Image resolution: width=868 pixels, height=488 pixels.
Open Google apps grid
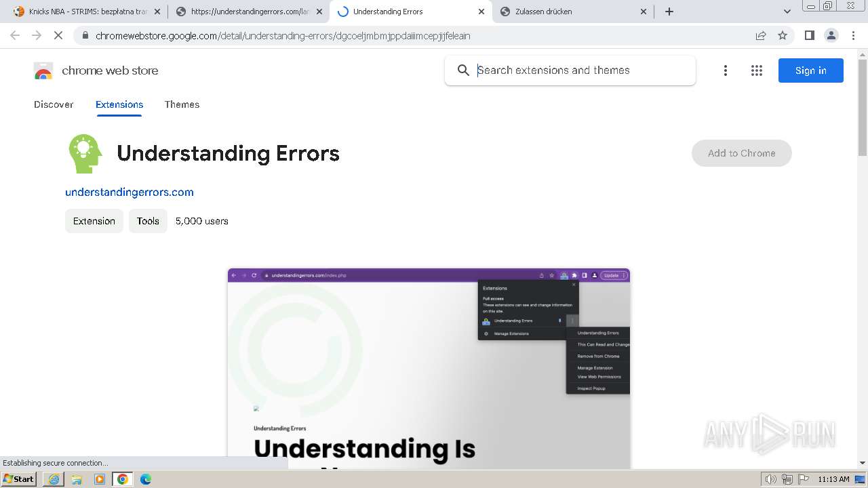pyautogui.click(x=757, y=70)
